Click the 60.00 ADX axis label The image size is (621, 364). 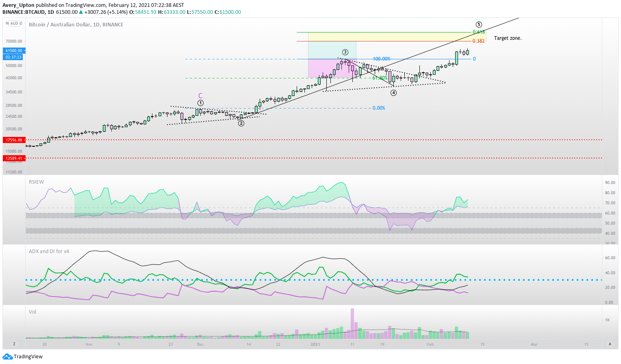[610, 258]
